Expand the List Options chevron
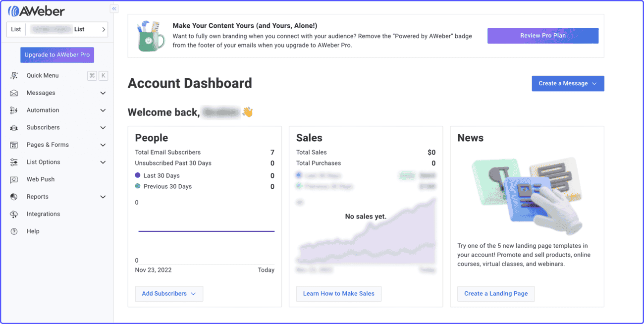The image size is (644, 324). coord(103,162)
